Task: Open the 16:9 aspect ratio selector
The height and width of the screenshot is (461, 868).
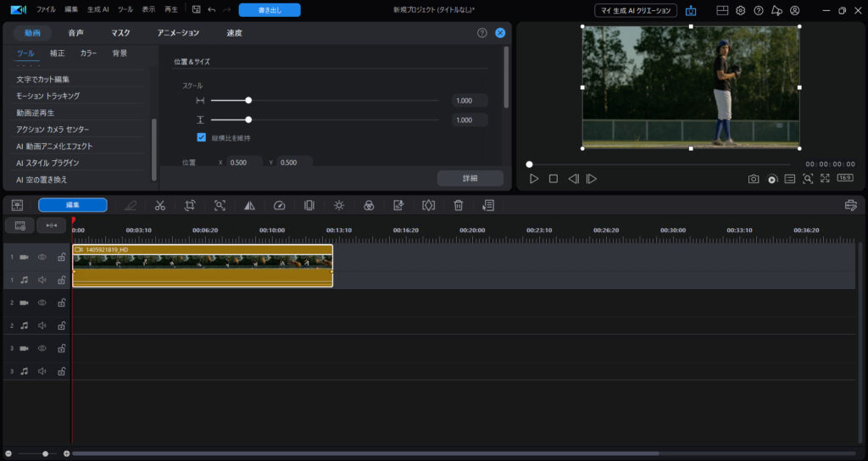Action: [x=844, y=179]
